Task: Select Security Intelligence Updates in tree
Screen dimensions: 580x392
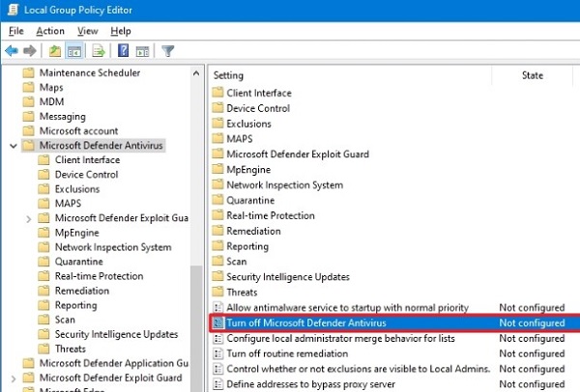Action: (x=117, y=334)
